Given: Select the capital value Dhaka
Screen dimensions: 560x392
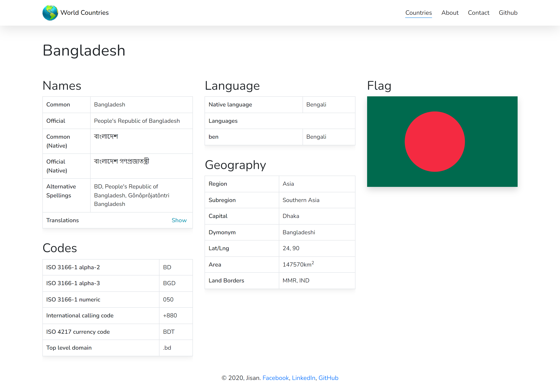Looking at the screenshot, I should coord(291,216).
